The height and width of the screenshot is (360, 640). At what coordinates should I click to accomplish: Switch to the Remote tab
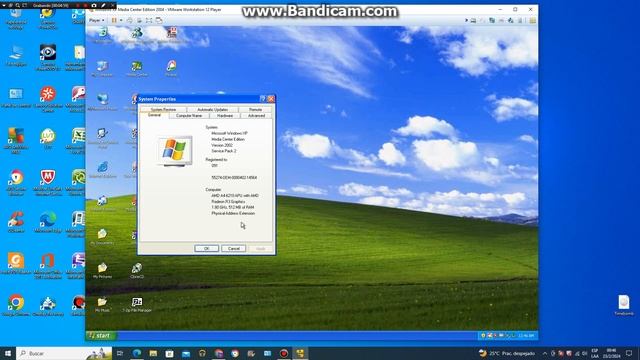pos(256,109)
